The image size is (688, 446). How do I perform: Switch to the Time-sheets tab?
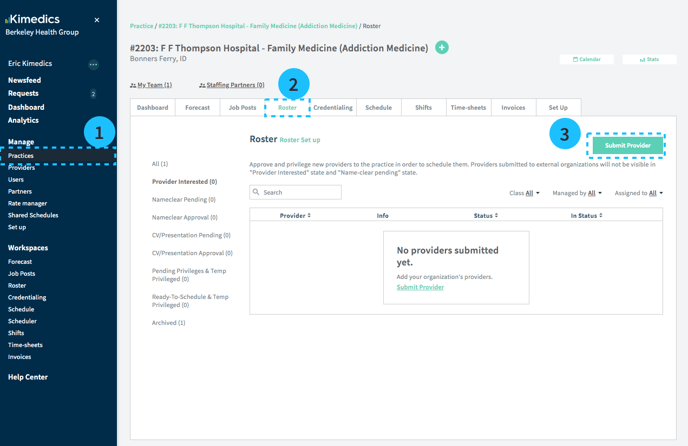click(x=468, y=107)
